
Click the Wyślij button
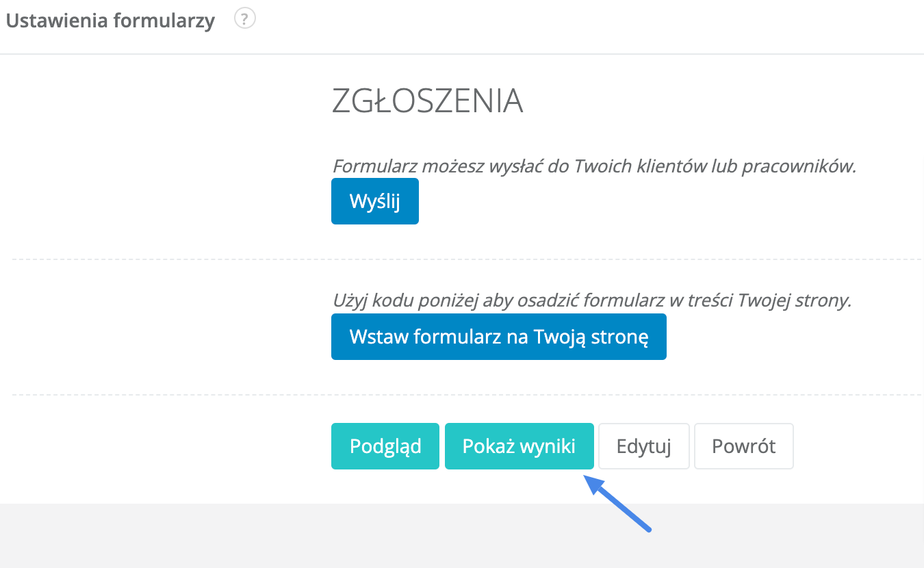pos(374,201)
